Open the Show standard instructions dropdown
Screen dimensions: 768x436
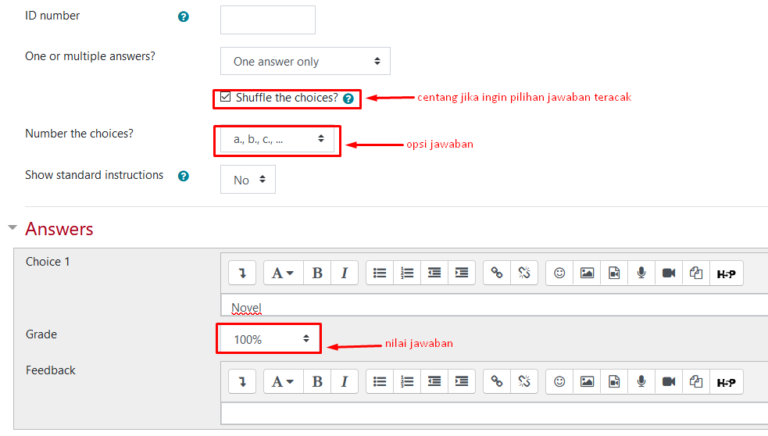[248, 180]
